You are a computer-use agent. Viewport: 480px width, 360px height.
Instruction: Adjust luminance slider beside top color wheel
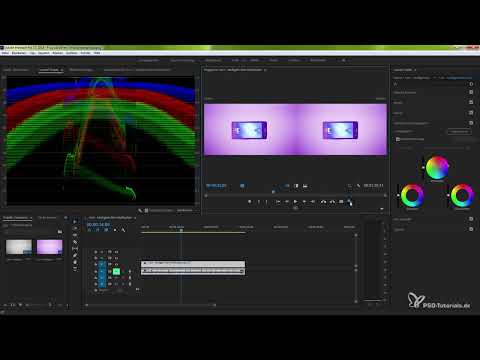423,167
